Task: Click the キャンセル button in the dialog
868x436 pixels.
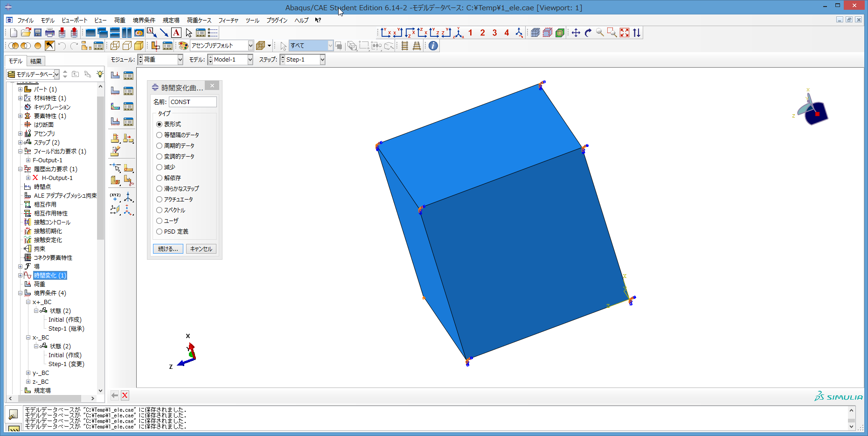Action: pos(201,249)
